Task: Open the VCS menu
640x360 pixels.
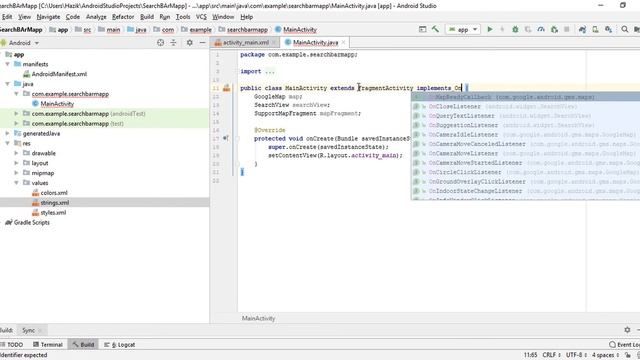Action: tap(201, 17)
